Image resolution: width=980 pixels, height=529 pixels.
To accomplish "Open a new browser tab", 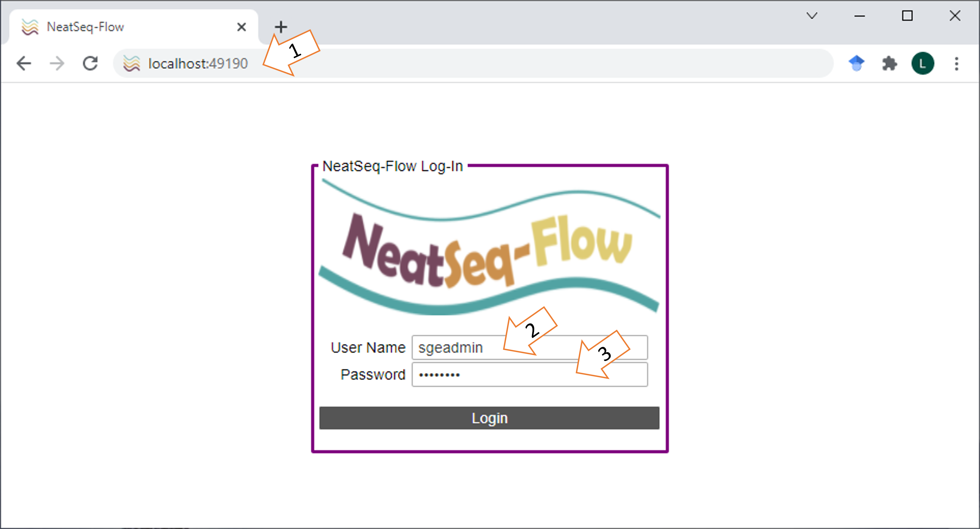I will [x=281, y=27].
